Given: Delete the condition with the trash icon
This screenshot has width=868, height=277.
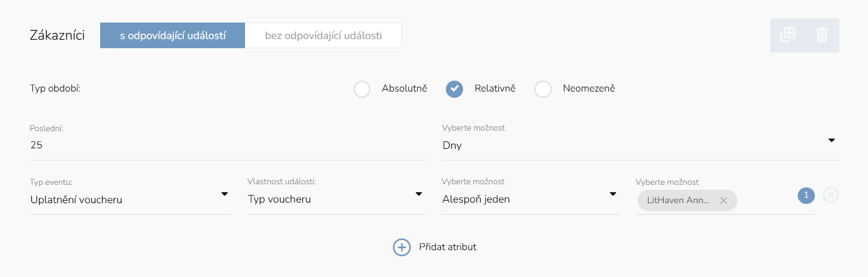Looking at the screenshot, I should (x=822, y=35).
